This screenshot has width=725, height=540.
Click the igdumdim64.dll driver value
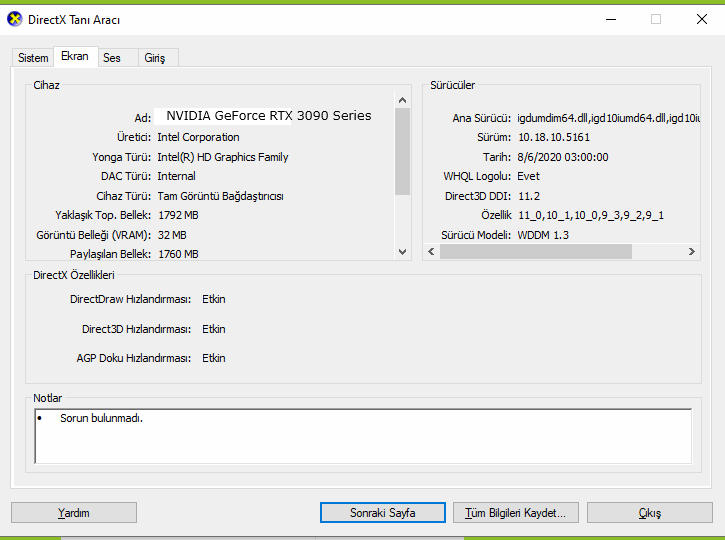608,118
